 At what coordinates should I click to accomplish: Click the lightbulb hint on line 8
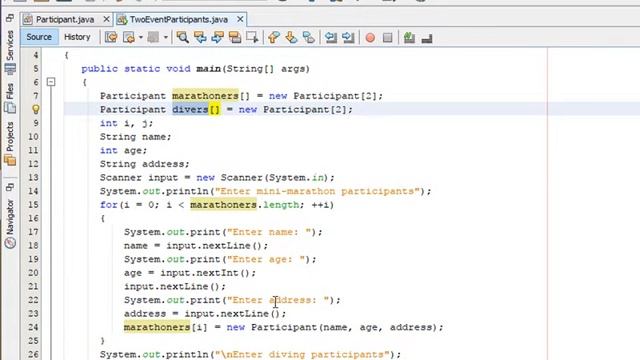[36, 109]
